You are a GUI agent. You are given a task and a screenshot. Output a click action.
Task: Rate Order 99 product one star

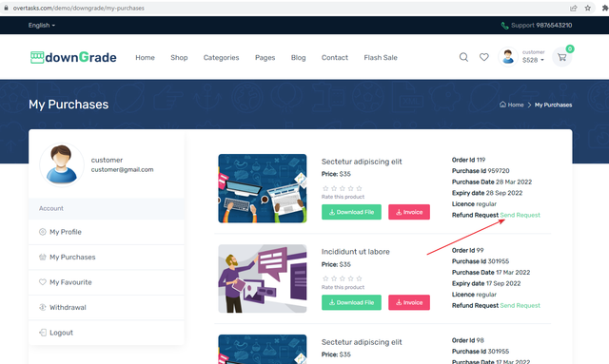click(x=325, y=278)
